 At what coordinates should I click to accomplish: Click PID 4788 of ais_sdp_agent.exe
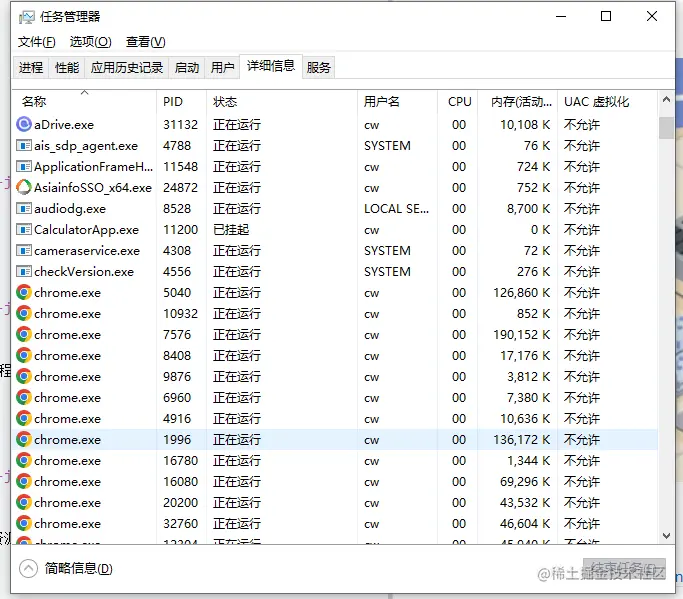click(177, 146)
